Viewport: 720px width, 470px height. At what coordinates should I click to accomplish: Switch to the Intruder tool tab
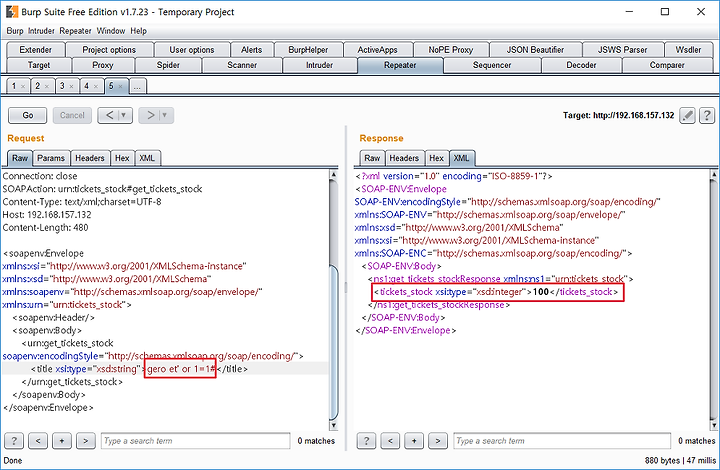pyautogui.click(x=320, y=65)
